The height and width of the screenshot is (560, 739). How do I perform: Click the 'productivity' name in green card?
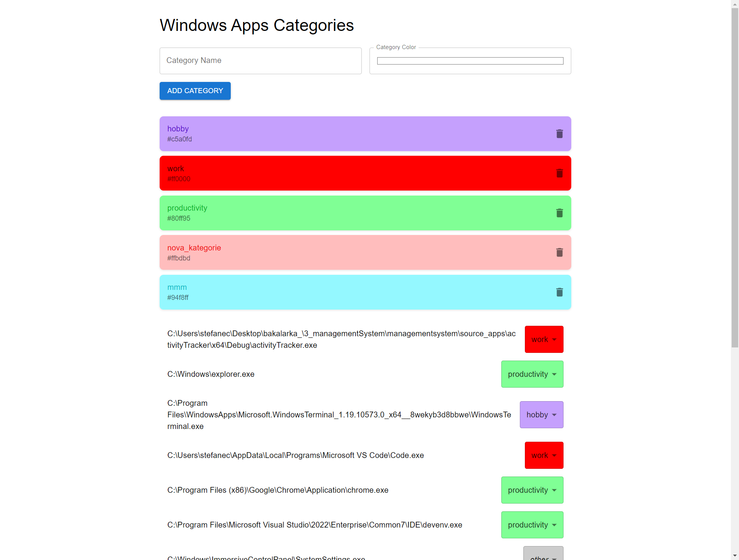pyautogui.click(x=187, y=208)
